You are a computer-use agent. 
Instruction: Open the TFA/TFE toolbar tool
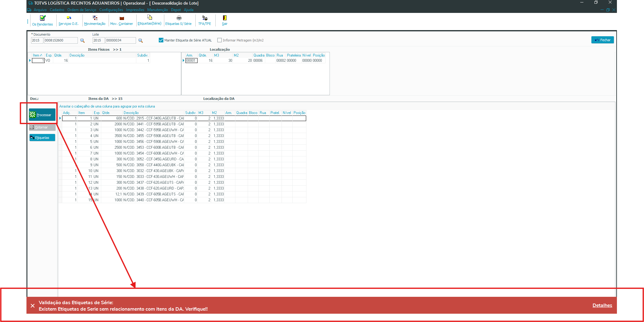point(205,21)
